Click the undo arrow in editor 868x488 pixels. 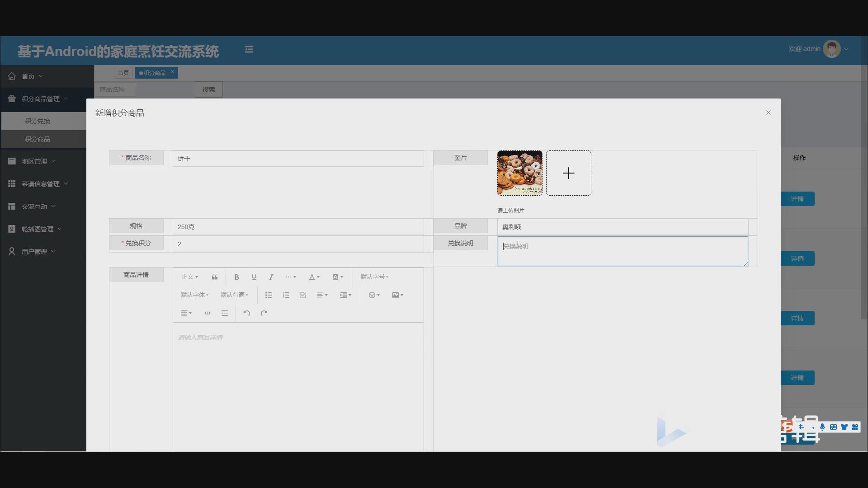tap(246, 313)
